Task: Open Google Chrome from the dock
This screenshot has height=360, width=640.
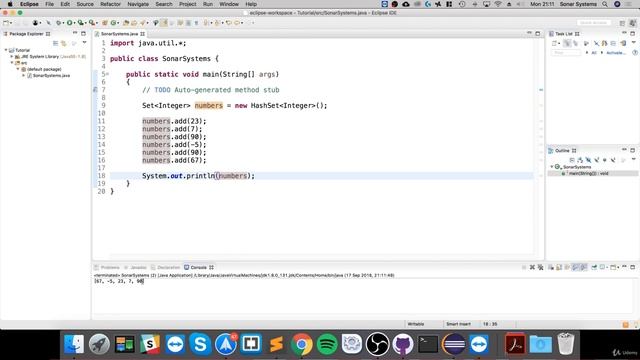Action: 302,344
